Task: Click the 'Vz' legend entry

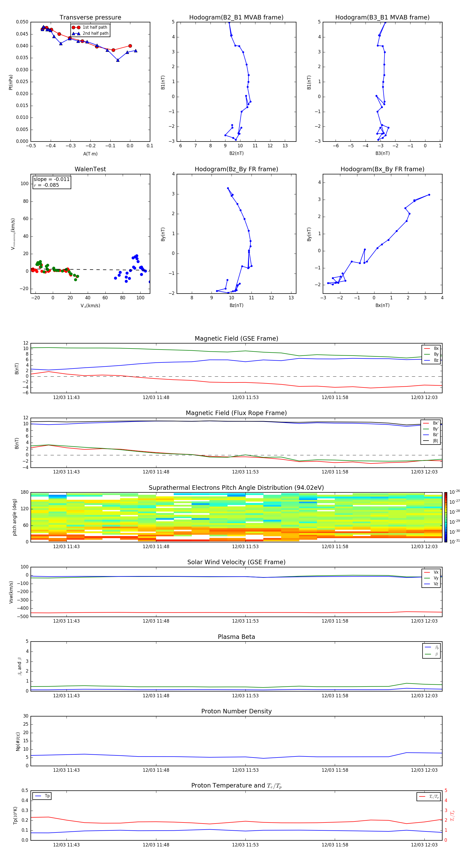Action: click(431, 584)
